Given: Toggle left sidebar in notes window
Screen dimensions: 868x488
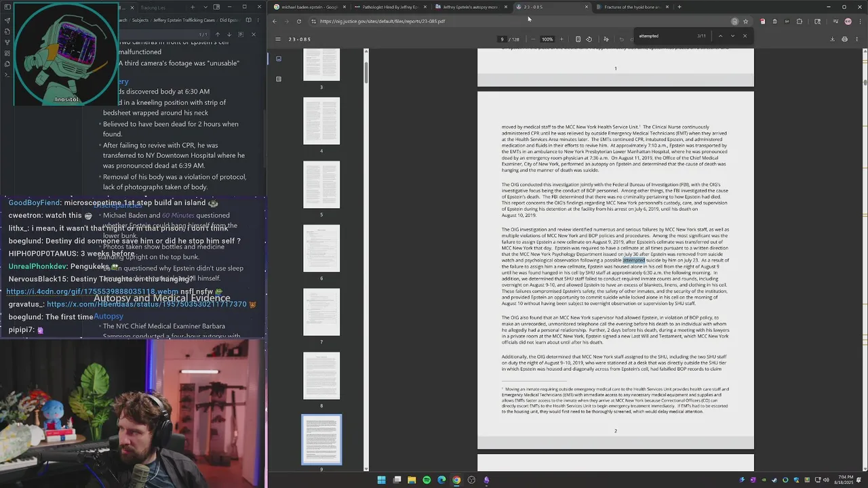Looking at the screenshot, I should point(7,7).
